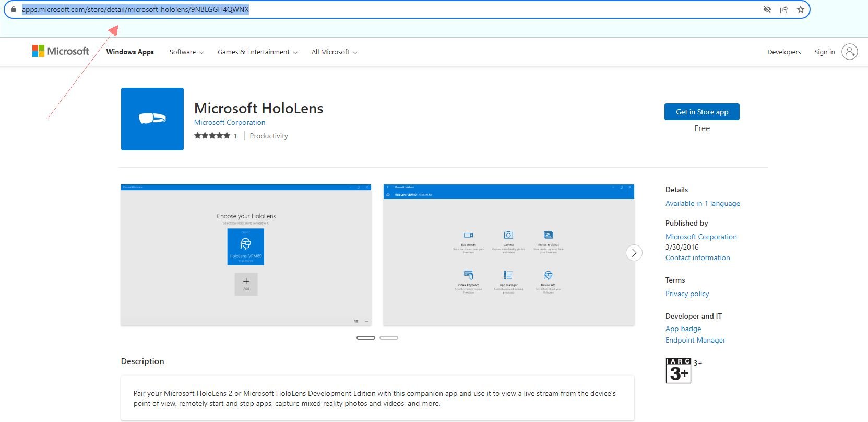Click the Productivity category link
868x422 pixels.
click(269, 136)
